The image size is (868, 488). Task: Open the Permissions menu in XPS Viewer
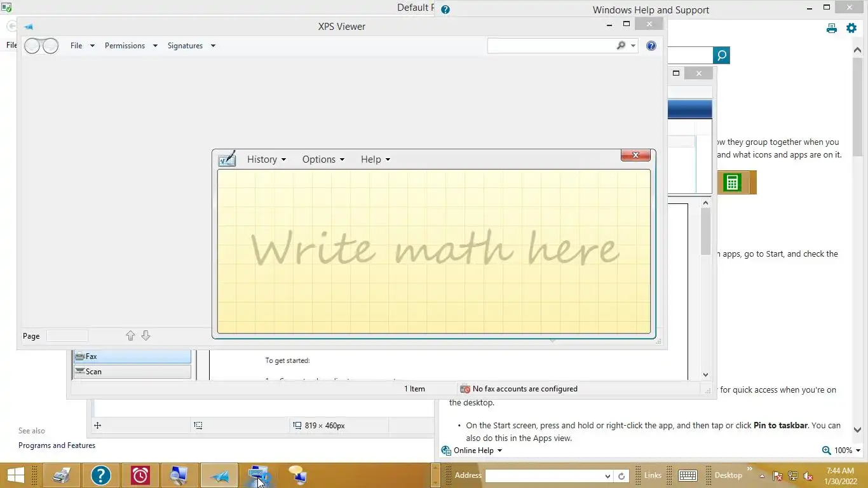point(131,46)
